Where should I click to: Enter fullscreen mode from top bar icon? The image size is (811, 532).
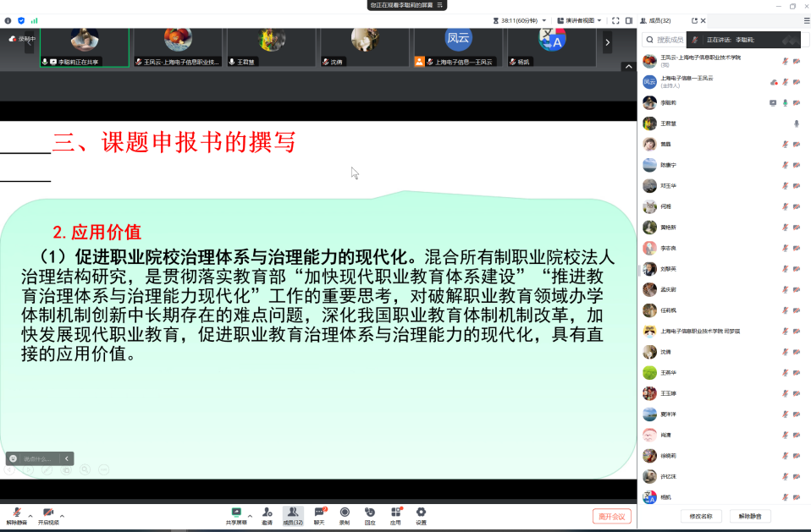coord(615,20)
